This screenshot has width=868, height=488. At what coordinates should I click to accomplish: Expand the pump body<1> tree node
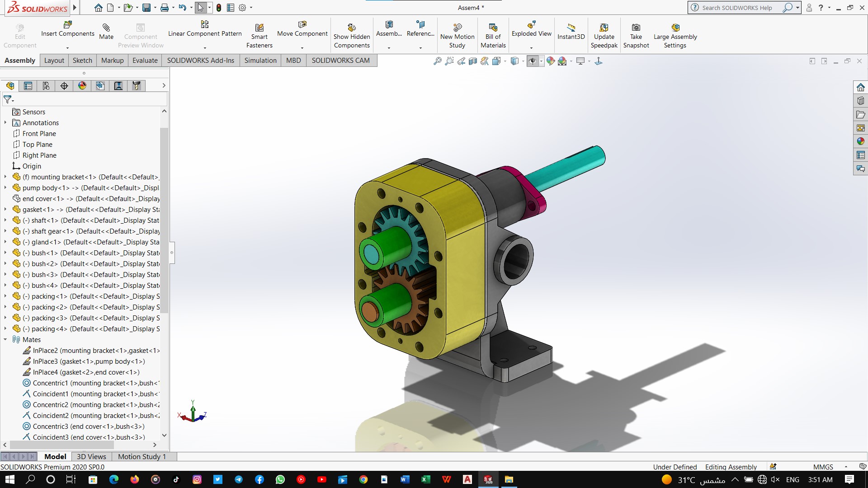click(5, 188)
